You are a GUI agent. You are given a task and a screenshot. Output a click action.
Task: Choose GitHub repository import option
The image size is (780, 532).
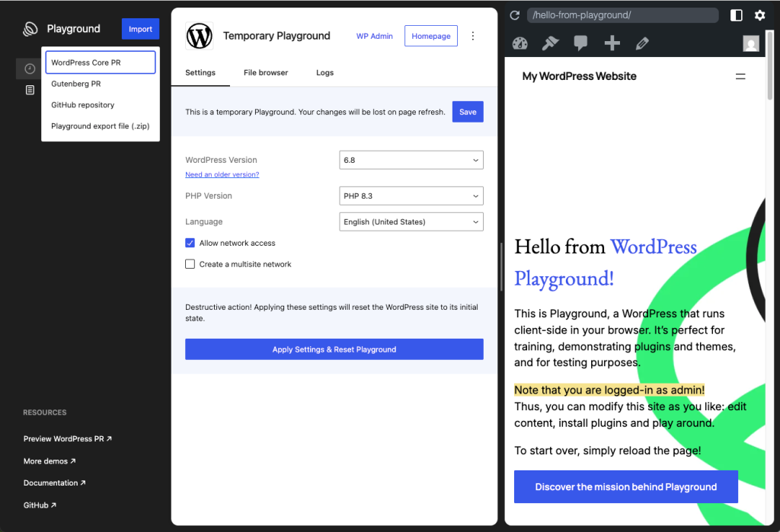click(101, 105)
